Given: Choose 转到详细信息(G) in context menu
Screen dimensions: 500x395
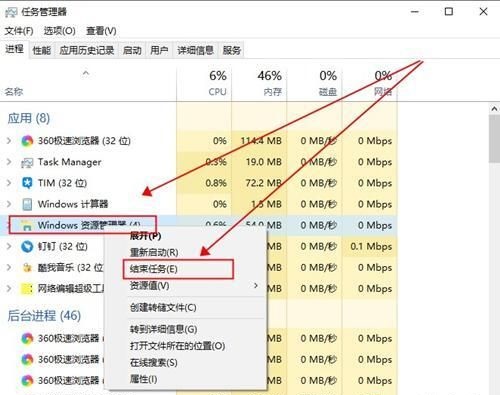Looking at the screenshot, I should click(163, 329).
